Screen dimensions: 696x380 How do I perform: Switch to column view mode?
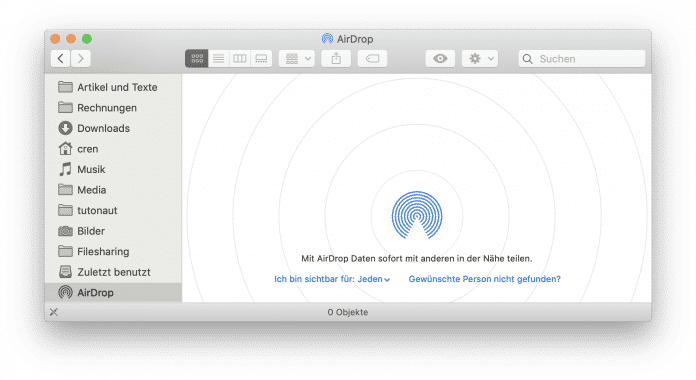pyautogui.click(x=240, y=59)
